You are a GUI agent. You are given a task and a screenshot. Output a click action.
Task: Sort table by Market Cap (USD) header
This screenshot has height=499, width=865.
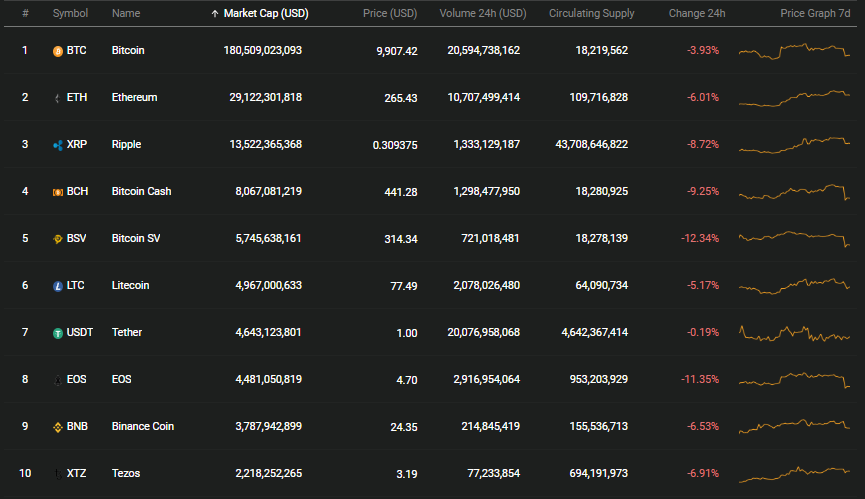[x=266, y=13]
